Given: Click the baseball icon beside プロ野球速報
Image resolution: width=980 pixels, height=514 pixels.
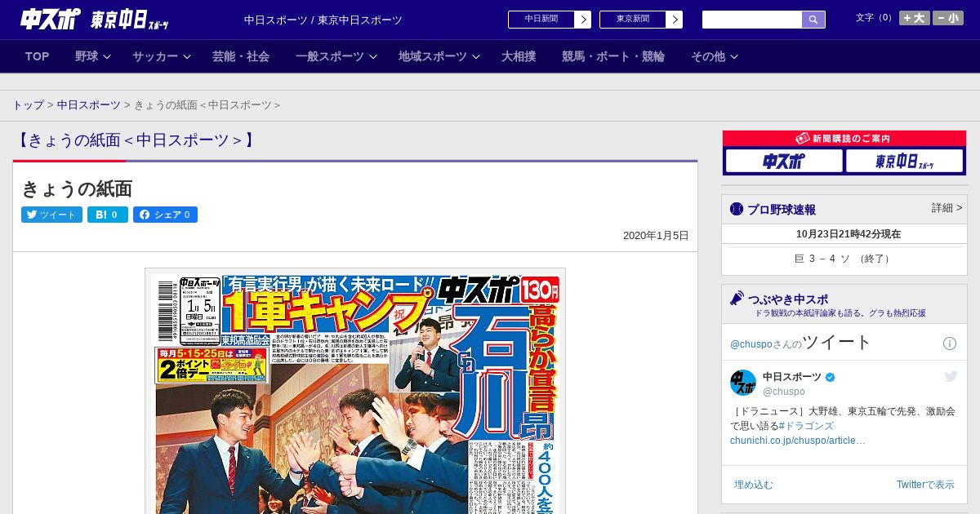Looking at the screenshot, I should [737, 209].
